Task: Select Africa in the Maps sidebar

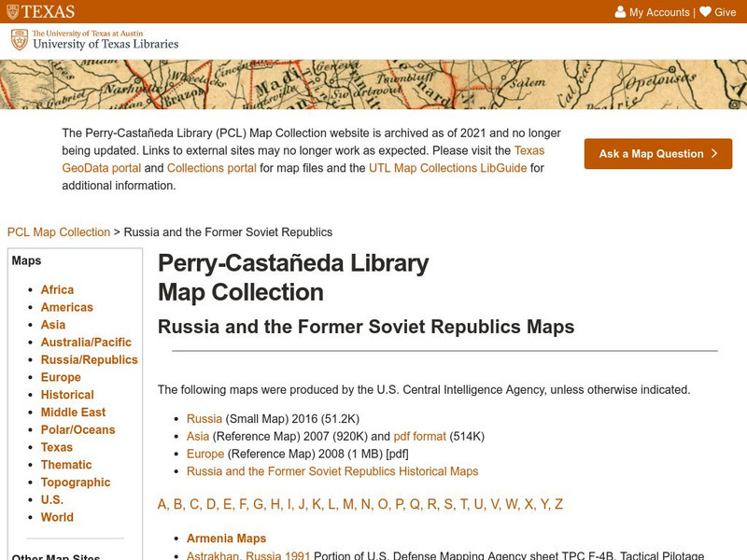Action: click(x=57, y=289)
